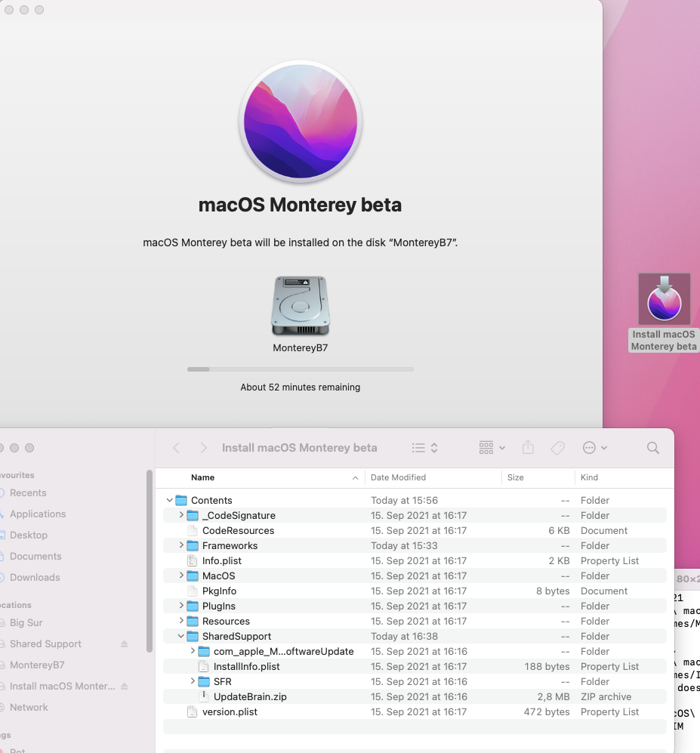Viewport: 700px width, 753px height.
Task: Click 'Today at 16:38' date cell
Action: coord(404,636)
